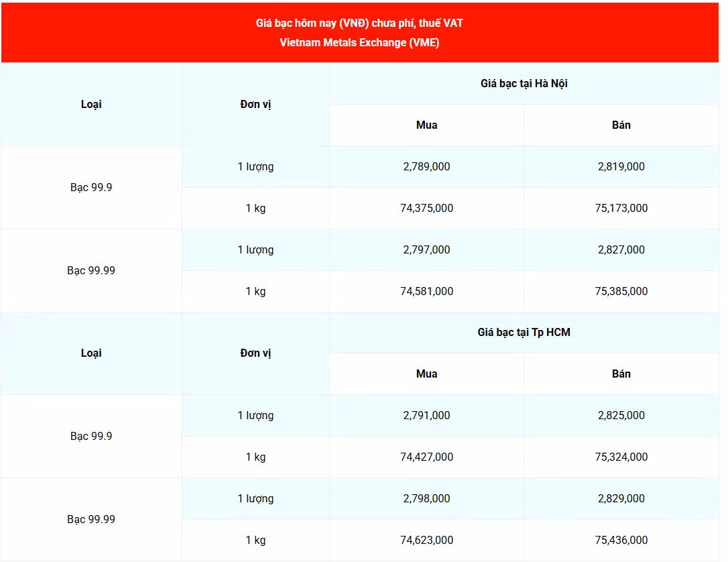Click the price 2,798,000
The image size is (728, 562).
pos(427,499)
